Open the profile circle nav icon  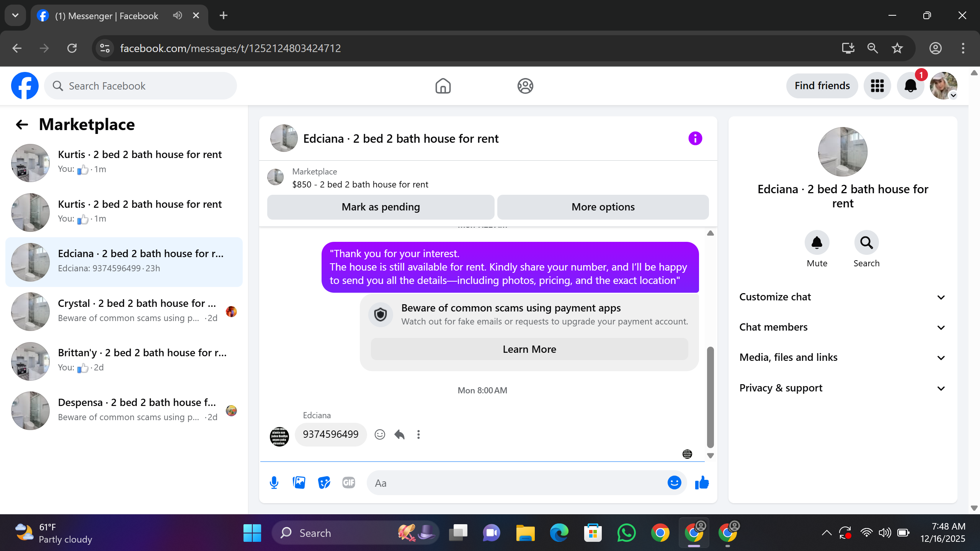tap(525, 86)
